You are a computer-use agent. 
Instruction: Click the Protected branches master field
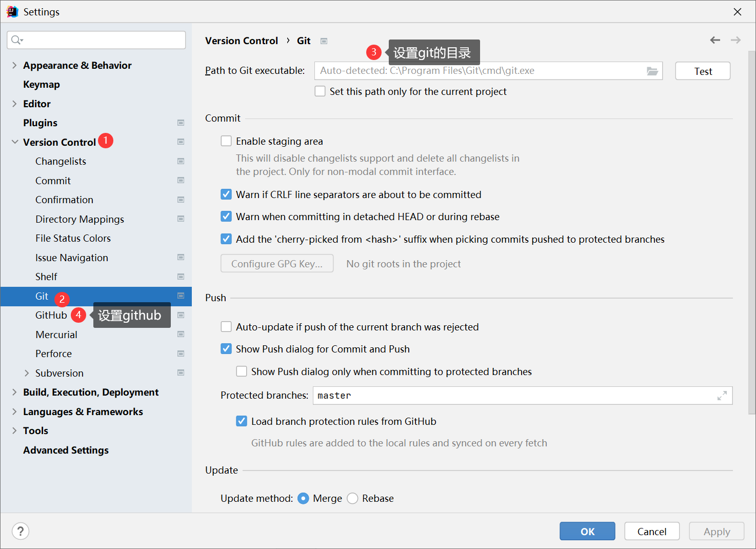[523, 396]
